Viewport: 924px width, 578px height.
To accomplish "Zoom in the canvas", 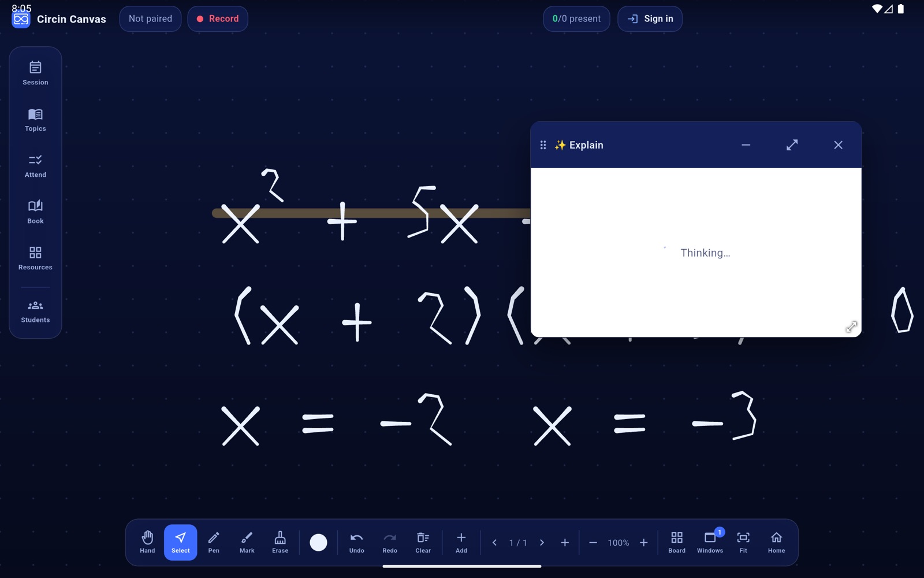I will pyautogui.click(x=643, y=542).
